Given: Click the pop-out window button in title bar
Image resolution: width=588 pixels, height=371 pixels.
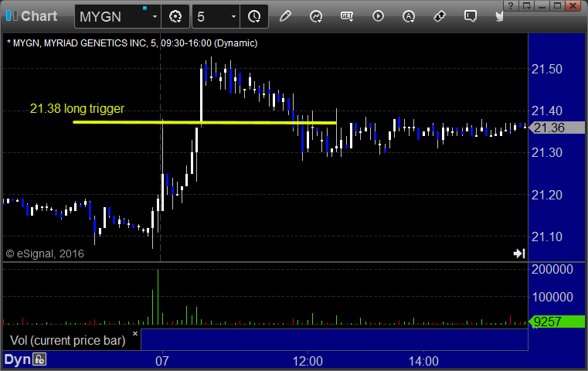Looking at the screenshot, I should click(x=526, y=5).
